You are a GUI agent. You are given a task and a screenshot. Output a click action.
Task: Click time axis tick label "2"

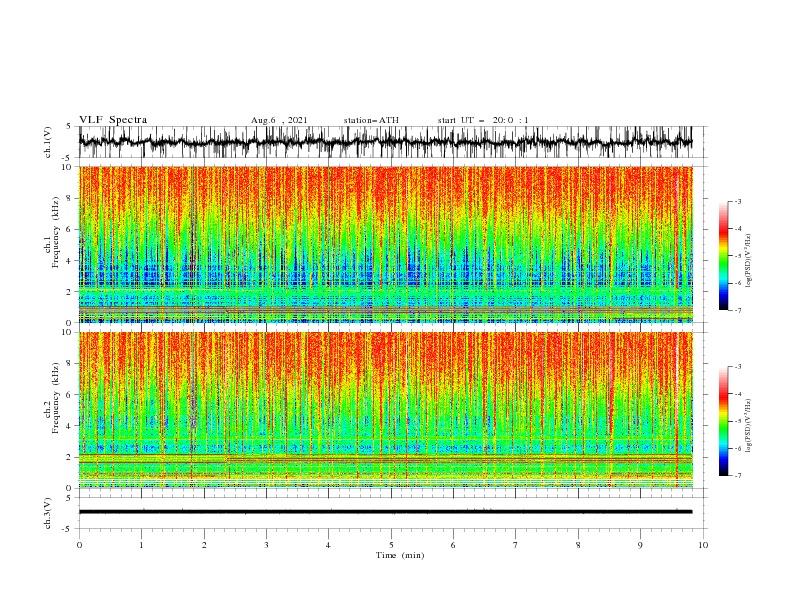coord(204,545)
